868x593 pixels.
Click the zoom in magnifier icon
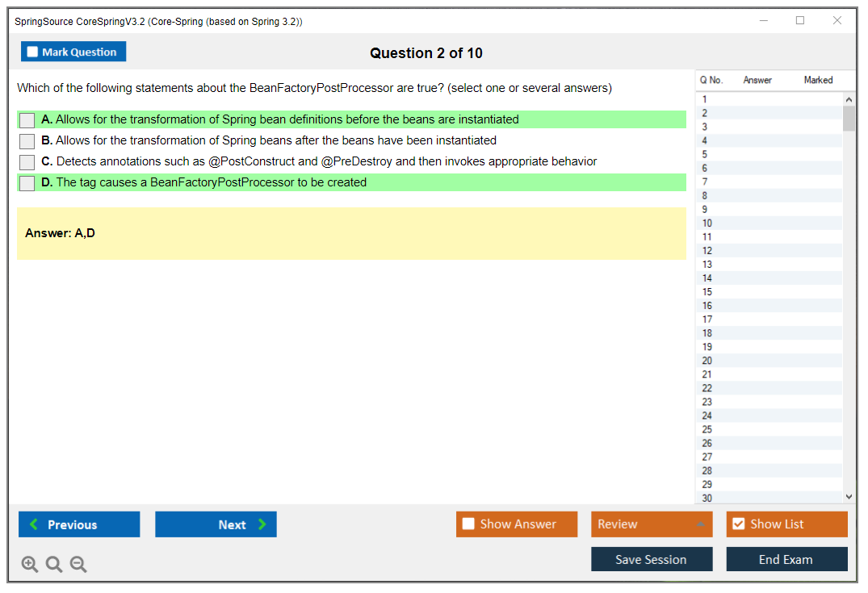click(30, 564)
